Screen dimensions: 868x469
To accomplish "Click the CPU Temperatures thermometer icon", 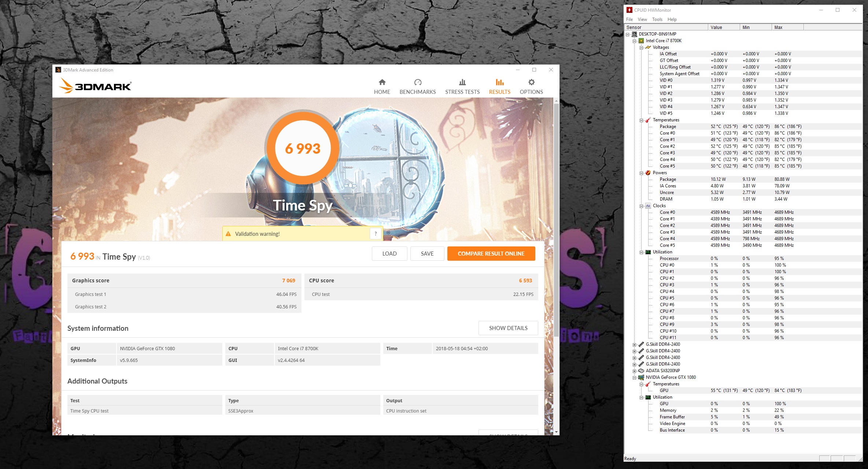I will [648, 120].
